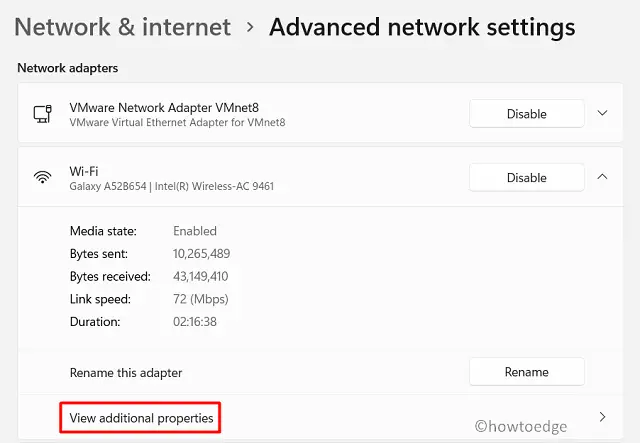Image resolution: width=640 pixels, height=443 pixels.
Task: Click the Rename this adapter label
Action: 126,373
